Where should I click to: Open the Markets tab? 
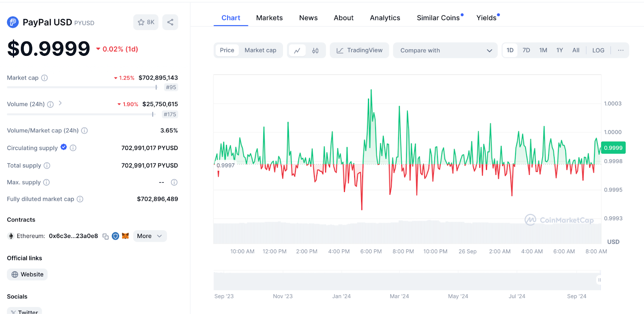[269, 18]
